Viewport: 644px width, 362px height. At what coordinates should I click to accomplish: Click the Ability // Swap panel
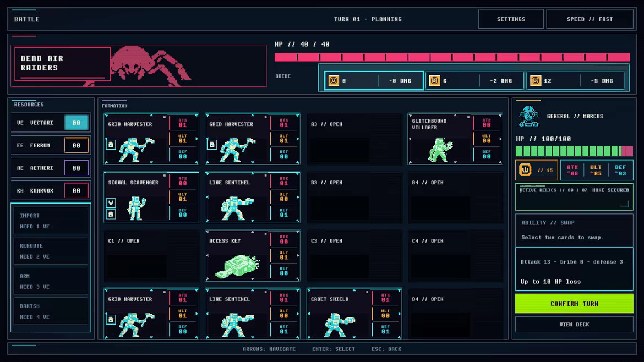coord(574,231)
